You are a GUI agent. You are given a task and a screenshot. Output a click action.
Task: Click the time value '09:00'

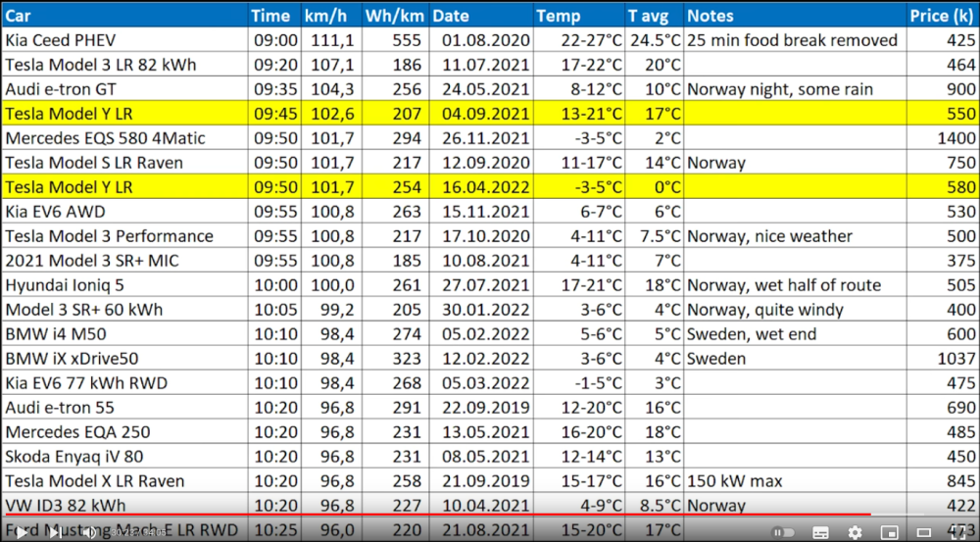pyautogui.click(x=275, y=40)
